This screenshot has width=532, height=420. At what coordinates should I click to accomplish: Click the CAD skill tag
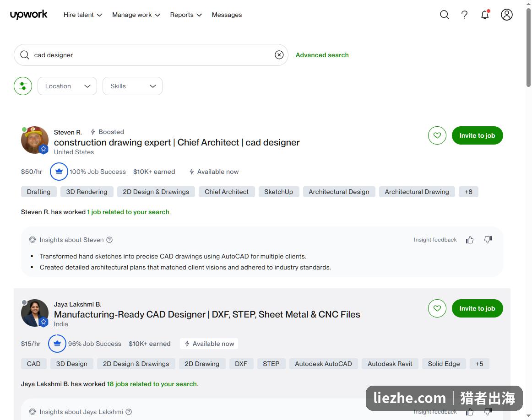[33, 364]
